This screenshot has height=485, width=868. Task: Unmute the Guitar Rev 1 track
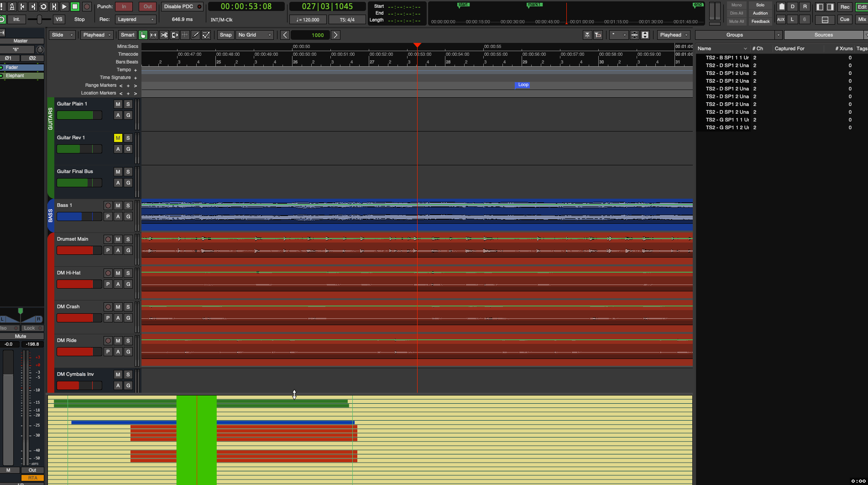(x=118, y=138)
